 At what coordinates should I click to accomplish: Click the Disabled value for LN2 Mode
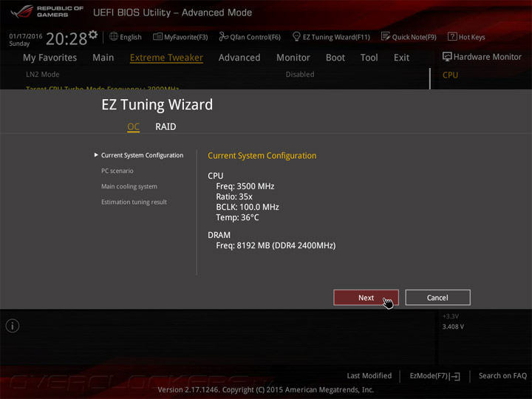pos(299,75)
